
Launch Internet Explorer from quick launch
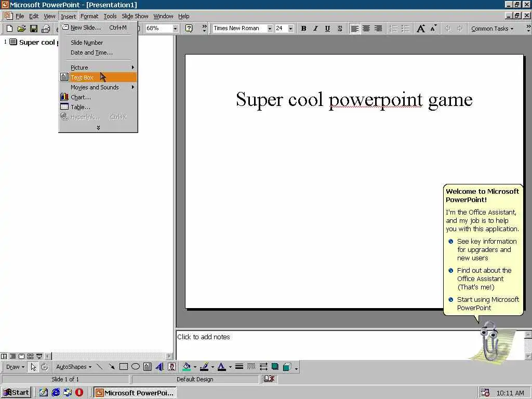point(56,393)
